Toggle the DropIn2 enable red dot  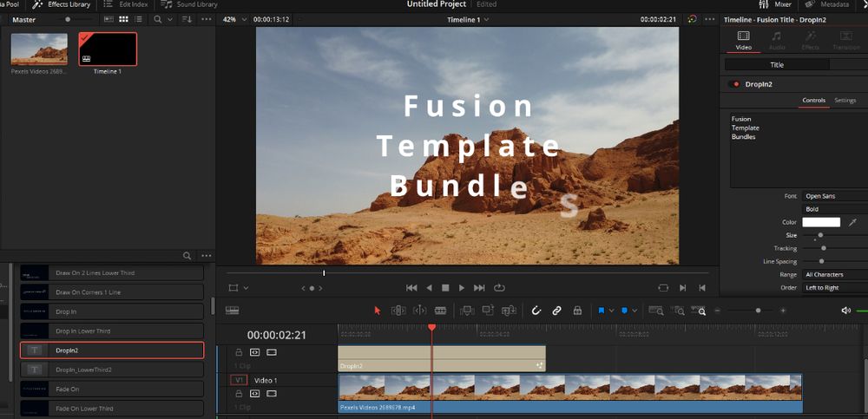[x=734, y=84]
